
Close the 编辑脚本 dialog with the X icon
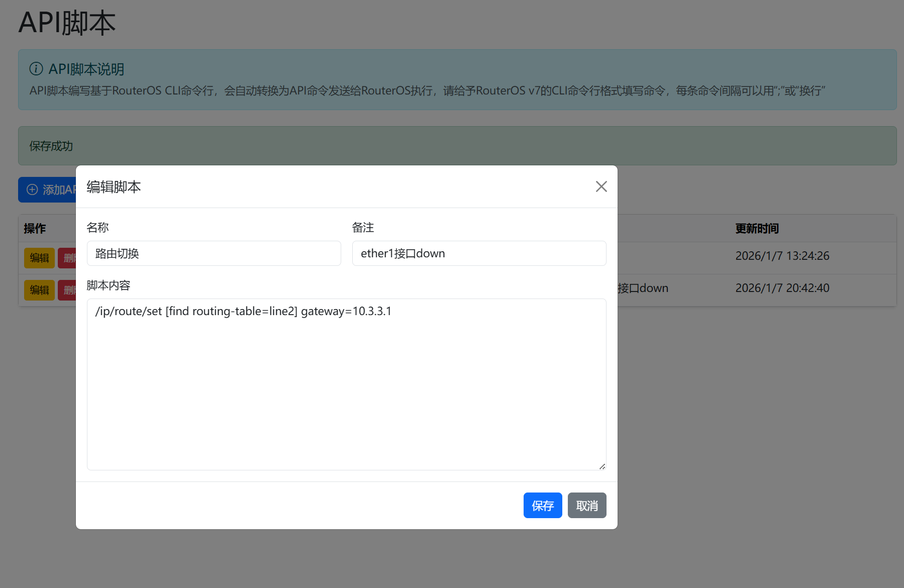(601, 186)
